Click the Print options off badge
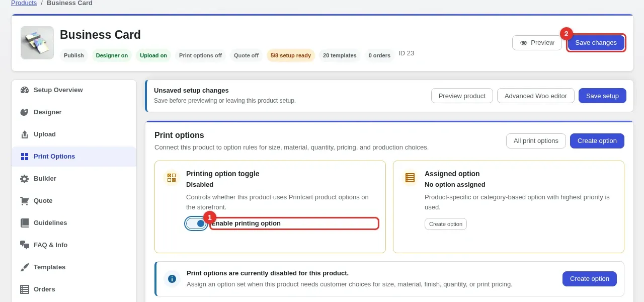644x302 pixels. 200,55
